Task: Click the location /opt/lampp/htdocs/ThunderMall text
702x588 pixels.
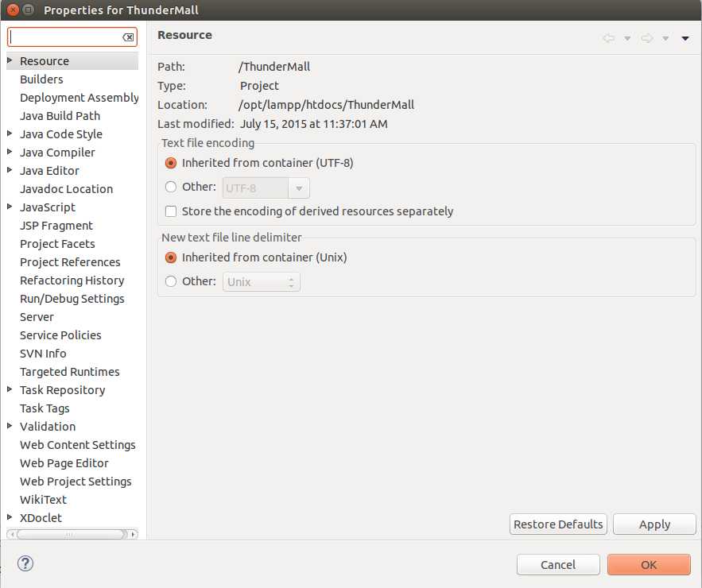Action: (326, 105)
